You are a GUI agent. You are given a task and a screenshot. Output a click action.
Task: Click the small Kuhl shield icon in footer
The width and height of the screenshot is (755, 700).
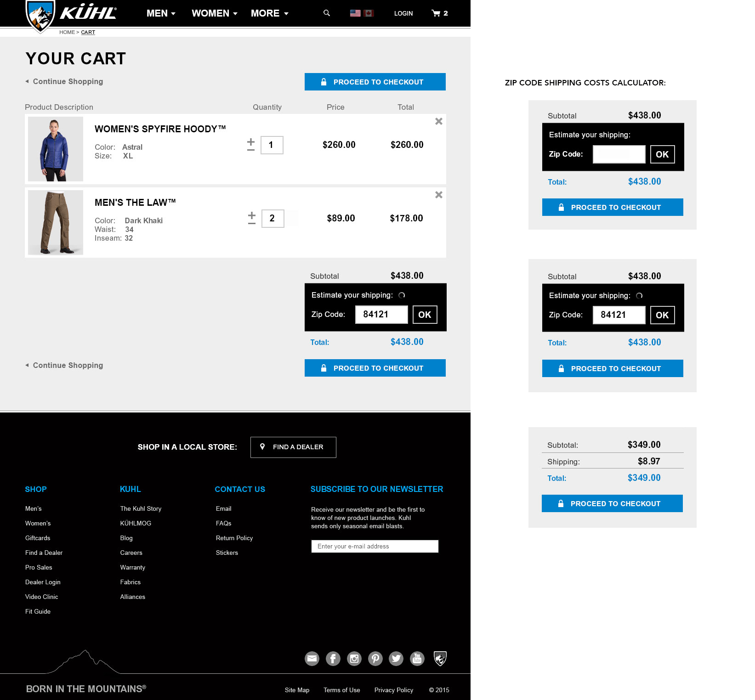tap(440, 659)
